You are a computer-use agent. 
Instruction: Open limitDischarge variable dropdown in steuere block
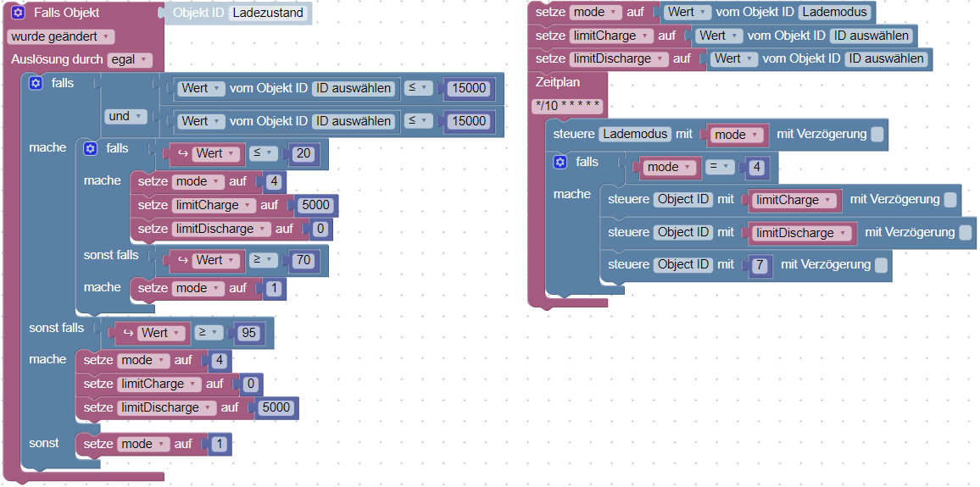coord(803,232)
